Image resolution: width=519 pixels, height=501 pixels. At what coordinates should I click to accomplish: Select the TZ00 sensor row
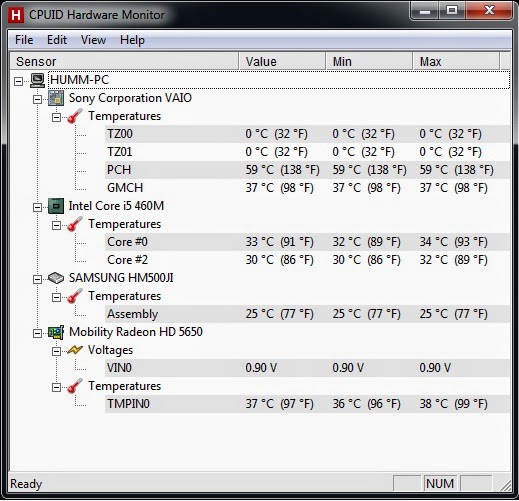[307, 134]
